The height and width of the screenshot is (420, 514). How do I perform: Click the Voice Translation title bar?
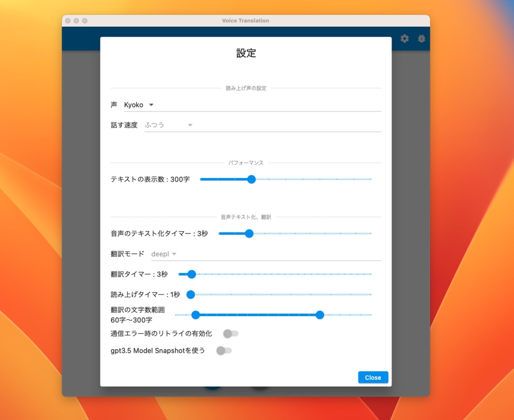coord(245,21)
